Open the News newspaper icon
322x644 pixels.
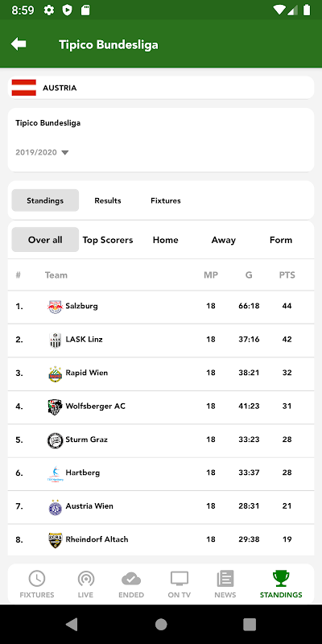(225, 579)
